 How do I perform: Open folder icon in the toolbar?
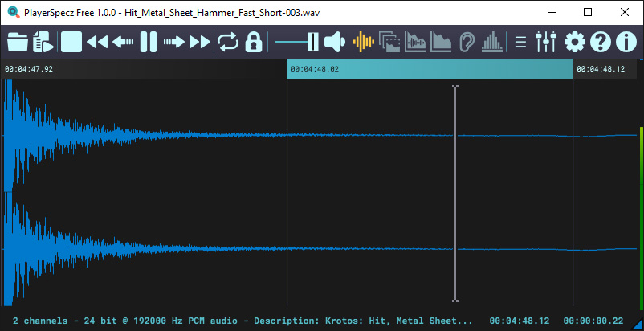click(x=17, y=42)
